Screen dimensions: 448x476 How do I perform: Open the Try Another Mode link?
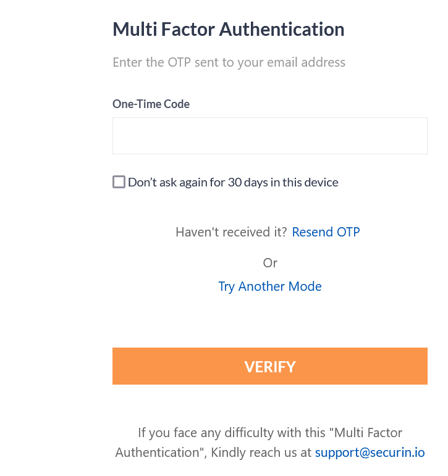(x=270, y=286)
